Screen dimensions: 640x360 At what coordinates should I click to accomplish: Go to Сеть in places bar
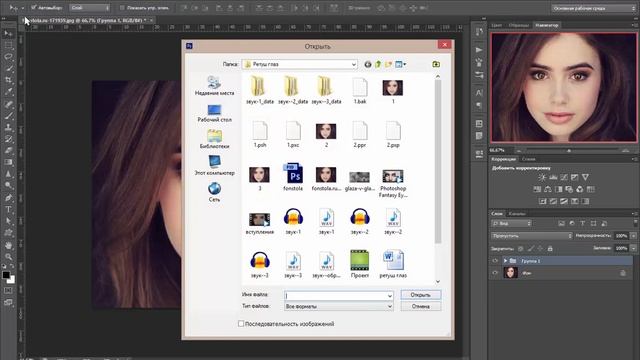point(214,192)
